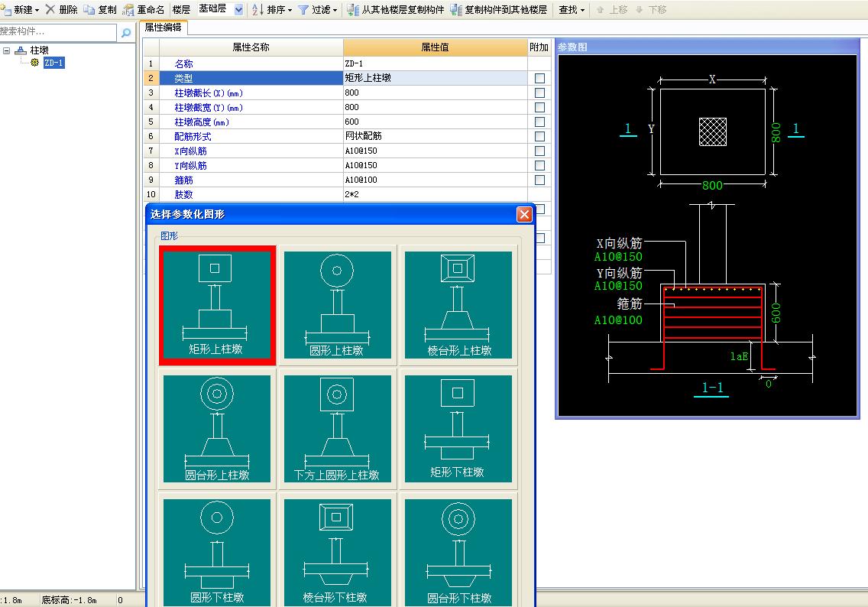Click the 柱墩截宽 value 800 cell
Image resolution: width=868 pixels, height=607 pixels.
(x=435, y=107)
